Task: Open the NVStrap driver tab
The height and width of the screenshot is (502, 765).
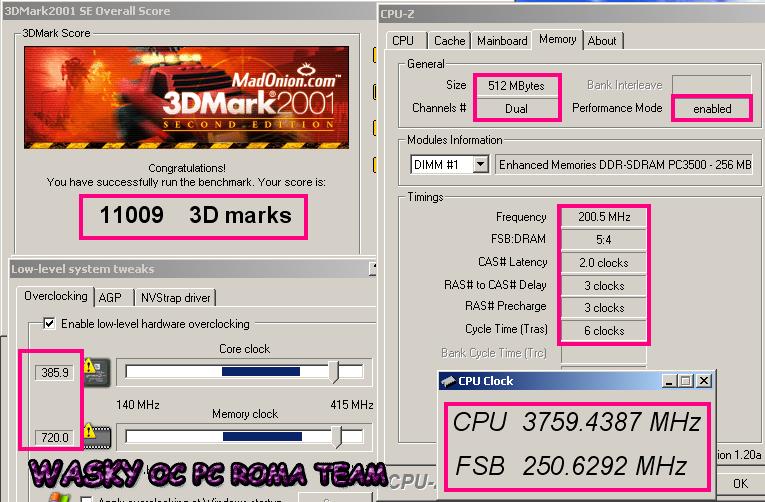Action: coord(176,298)
